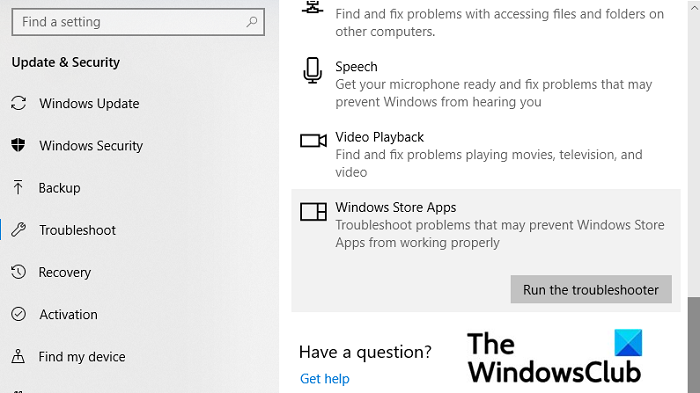
Task: Click the Troubleshoot wrench icon
Action: (x=18, y=230)
